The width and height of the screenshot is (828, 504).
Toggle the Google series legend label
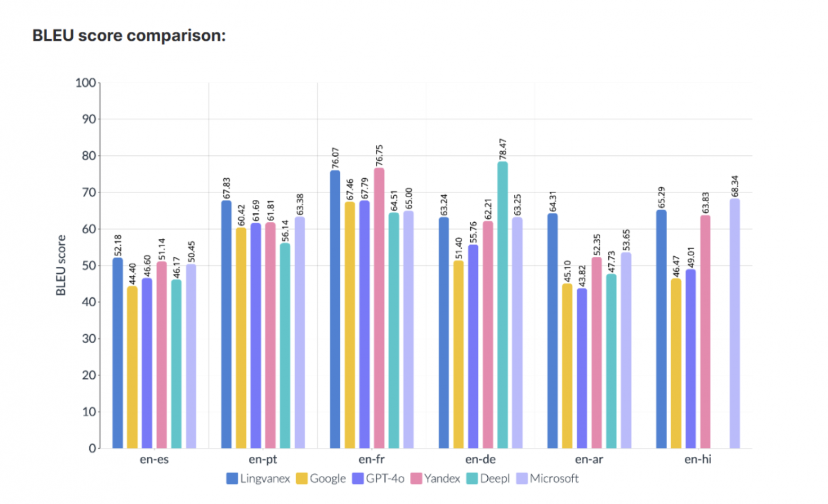point(327,479)
